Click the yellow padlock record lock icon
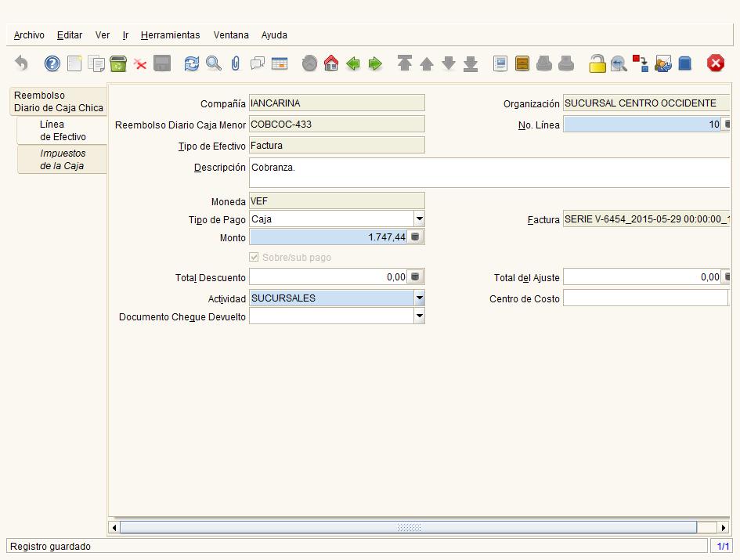The height and width of the screenshot is (560, 740). tap(597, 63)
